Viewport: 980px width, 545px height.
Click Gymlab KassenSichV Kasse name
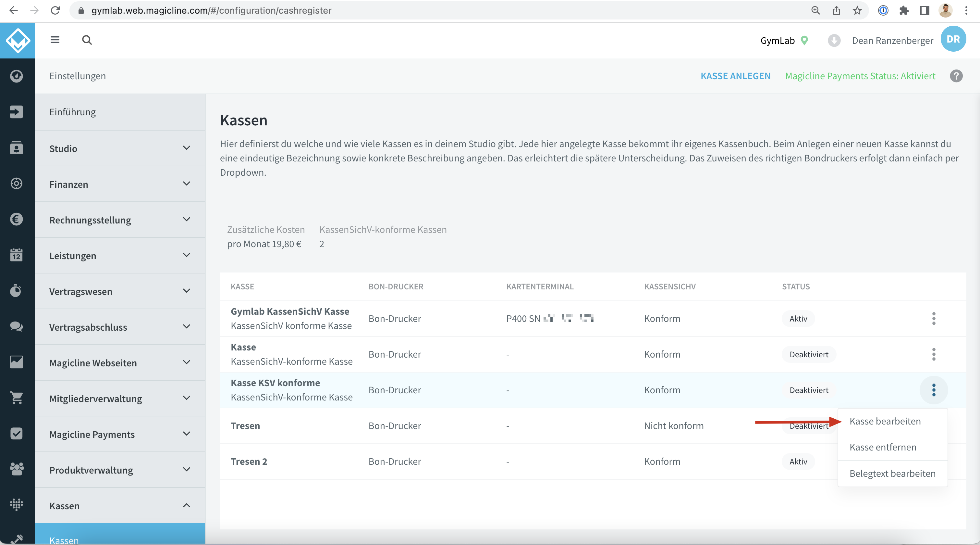[x=290, y=311]
